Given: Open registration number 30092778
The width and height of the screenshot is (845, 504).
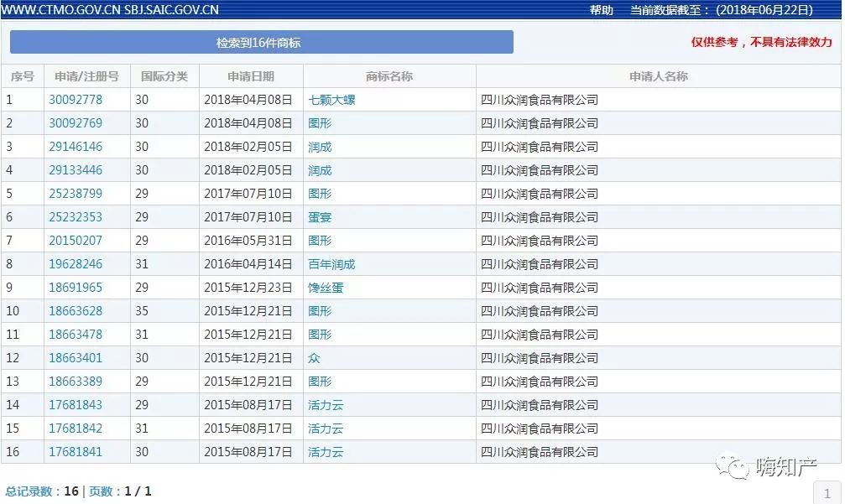Looking at the screenshot, I should (x=76, y=100).
